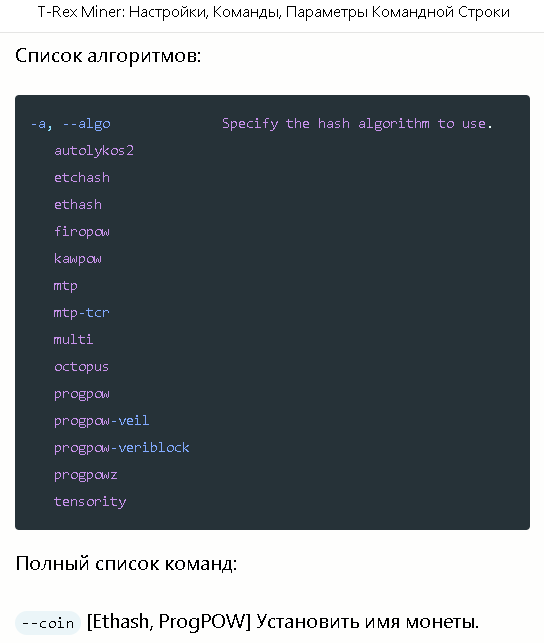Click "Specify the hash algorithm to use." description
Screen dimensions: 544x643
(357, 123)
